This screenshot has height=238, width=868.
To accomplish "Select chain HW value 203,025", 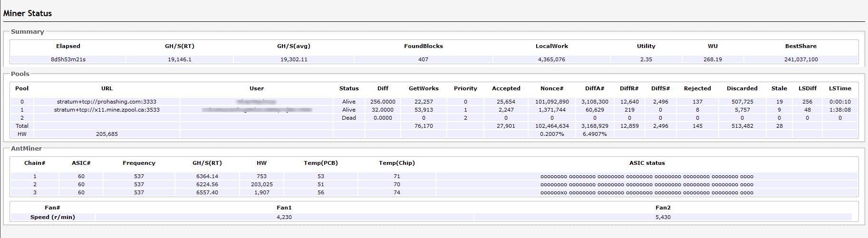I will pyautogui.click(x=261, y=184).
